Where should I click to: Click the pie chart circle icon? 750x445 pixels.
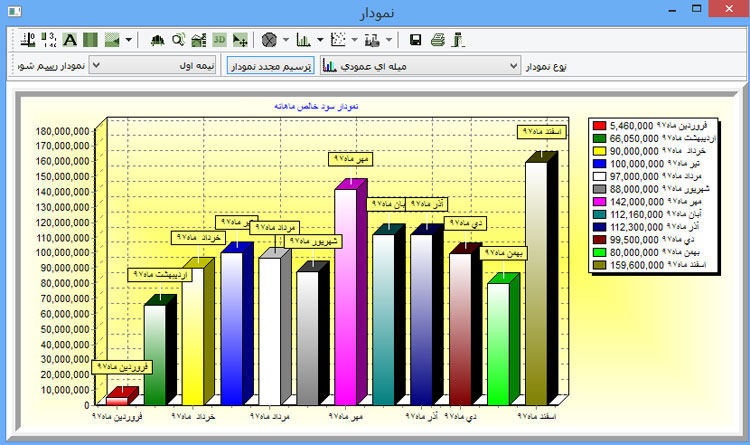(x=268, y=40)
